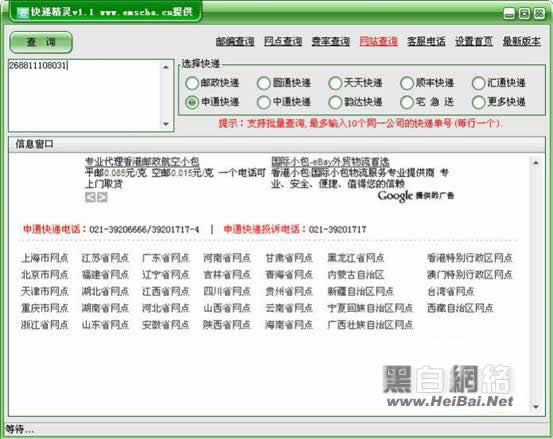Screen dimensions: 553x439
Task: Open 云南省网点 link
Action: coord(289,308)
